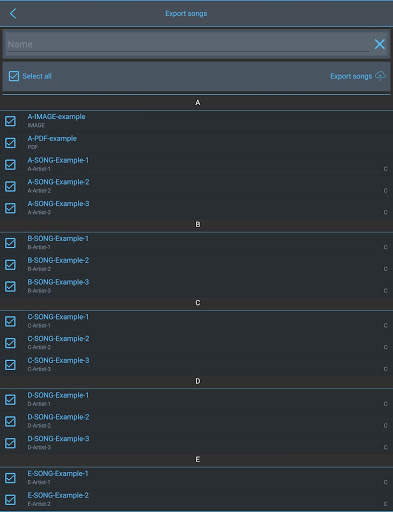
Task: Select the E-SONG-Example-2 title
Action: pos(58,495)
